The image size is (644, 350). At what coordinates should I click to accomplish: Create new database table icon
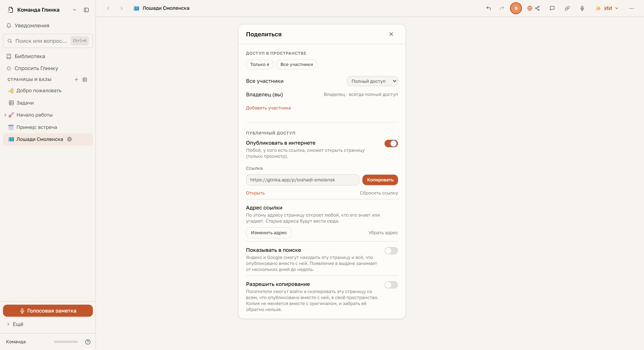pos(85,79)
